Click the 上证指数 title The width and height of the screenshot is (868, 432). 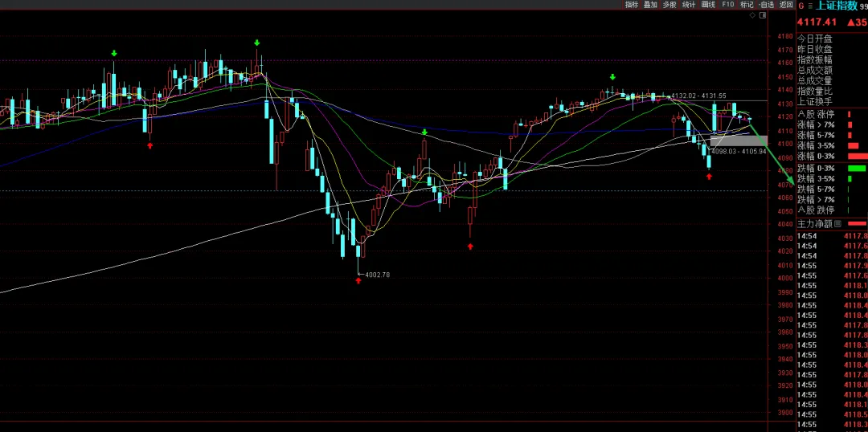pyautogui.click(x=837, y=6)
